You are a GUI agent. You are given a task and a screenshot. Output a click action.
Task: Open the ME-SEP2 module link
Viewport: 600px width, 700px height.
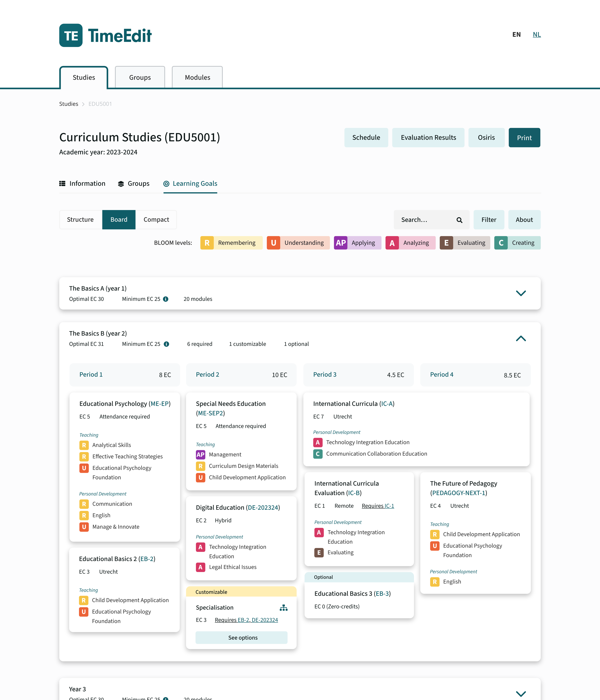click(210, 413)
